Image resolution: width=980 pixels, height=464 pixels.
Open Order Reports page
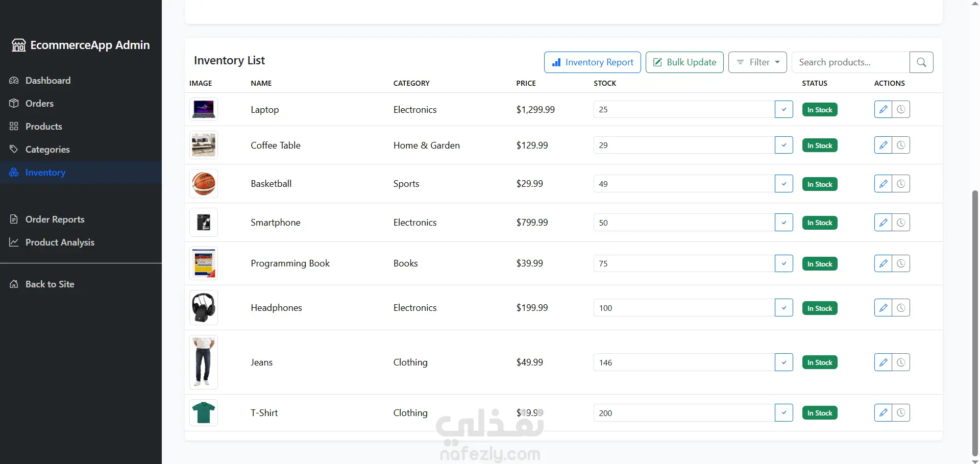click(x=81, y=219)
